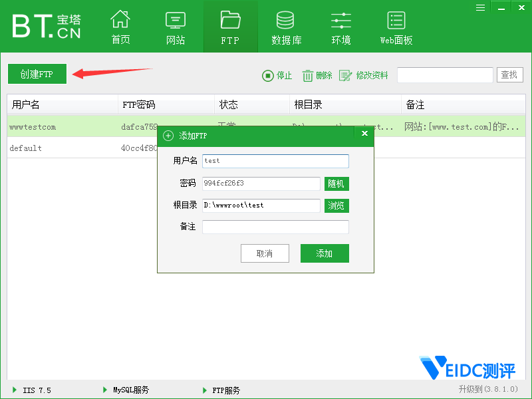
Task: Click the FTP服务 status text
Action: 226,390
